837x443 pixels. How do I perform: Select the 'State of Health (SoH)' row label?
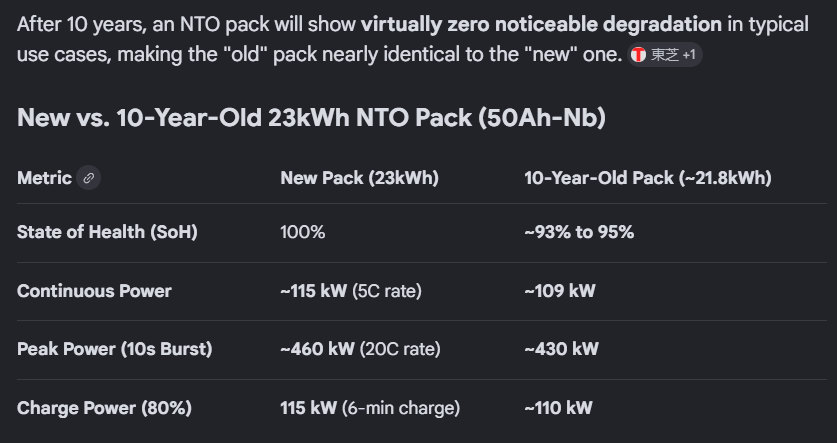pos(107,232)
